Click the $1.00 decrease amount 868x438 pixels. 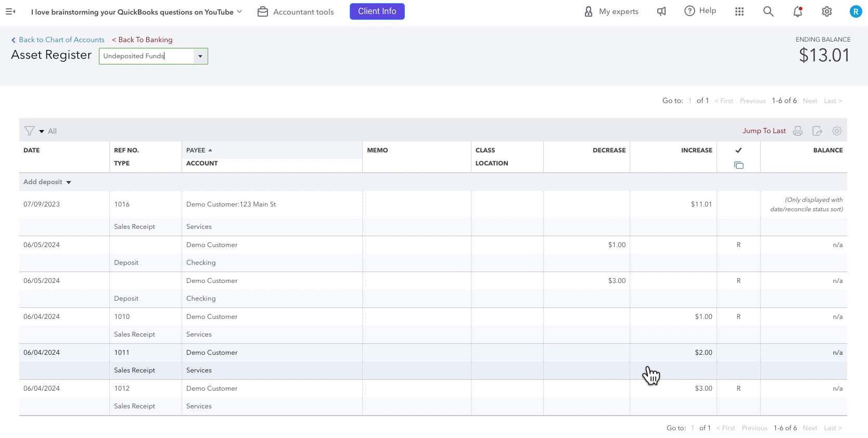[617, 245]
